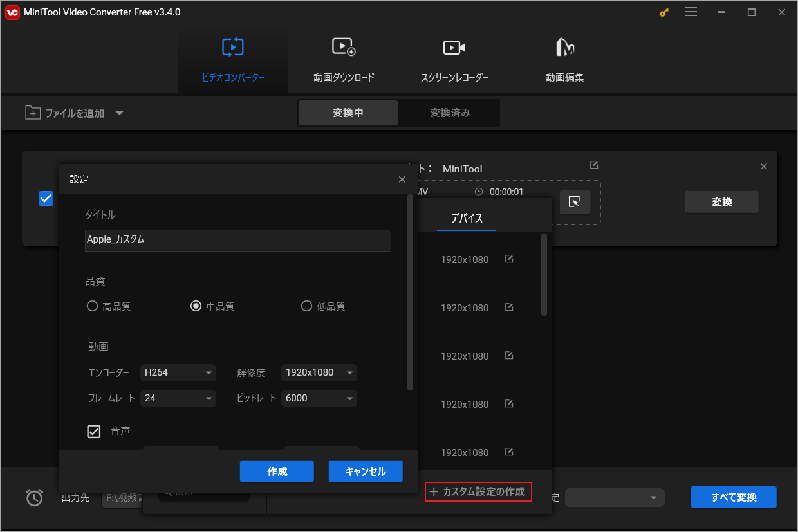Screen dimensions: 798x532
Task: Open the ビットレート 6000 dropdown
Action: [x=319, y=398]
